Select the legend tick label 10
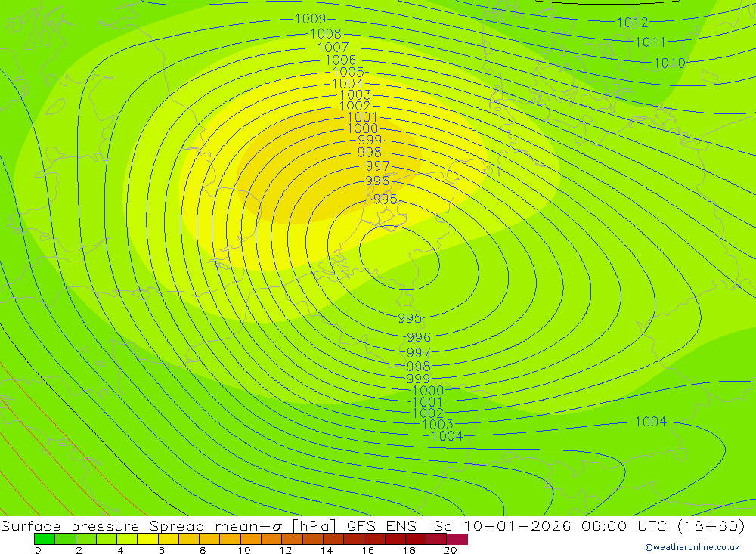This screenshot has width=756, height=554. coord(244,550)
